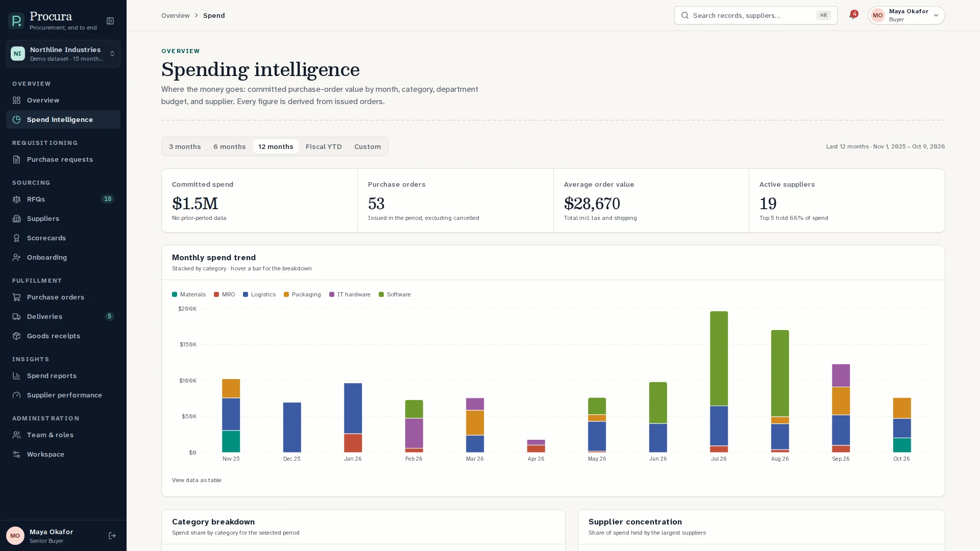The height and width of the screenshot is (551, 980).
Task: Click the Jul 26 software bar segment
Action: (719, 359)
